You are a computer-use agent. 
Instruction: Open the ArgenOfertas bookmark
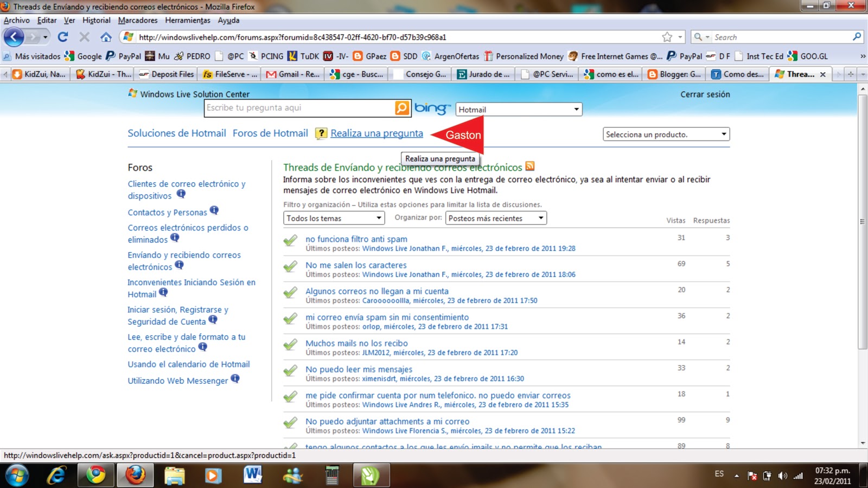(x=451, y=56)
